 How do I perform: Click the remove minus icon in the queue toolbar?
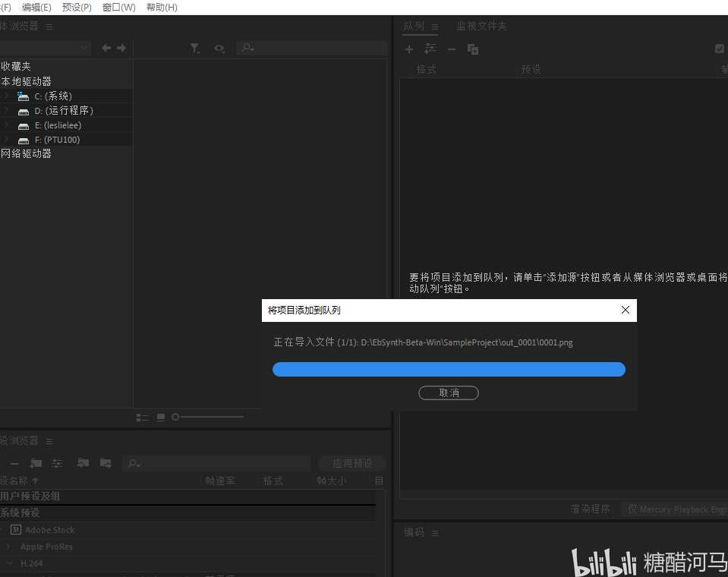tap(452, 49)
